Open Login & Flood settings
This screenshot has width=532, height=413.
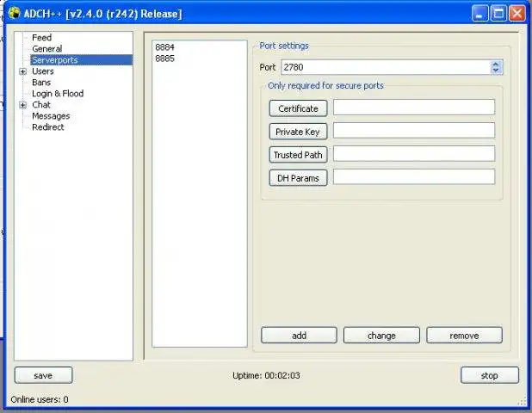pyautogui.click(x=58, y=94)
